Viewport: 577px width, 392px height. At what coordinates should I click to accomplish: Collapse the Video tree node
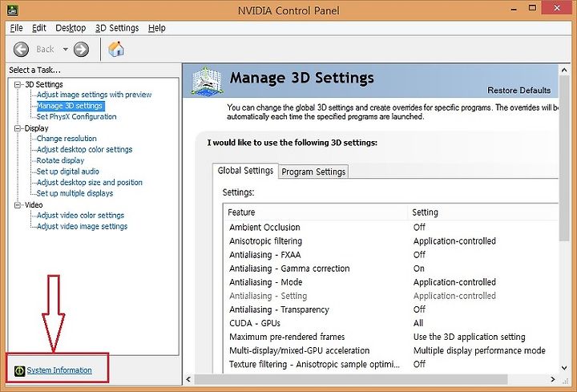pos(18,205)
